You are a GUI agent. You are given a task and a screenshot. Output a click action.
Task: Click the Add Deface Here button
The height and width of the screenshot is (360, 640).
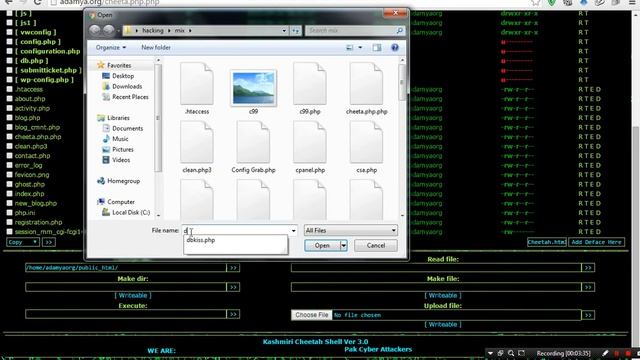point(596,242)
